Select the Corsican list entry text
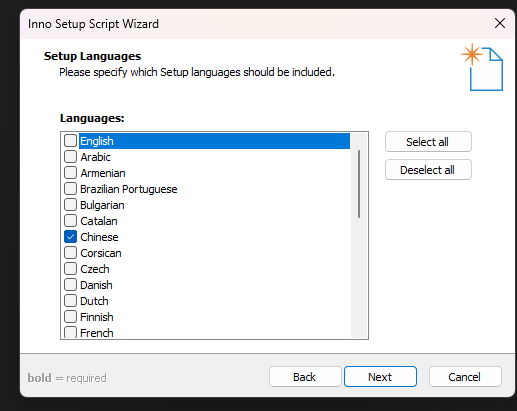Screen dimensions: 517x411 [x=101, y=253]
